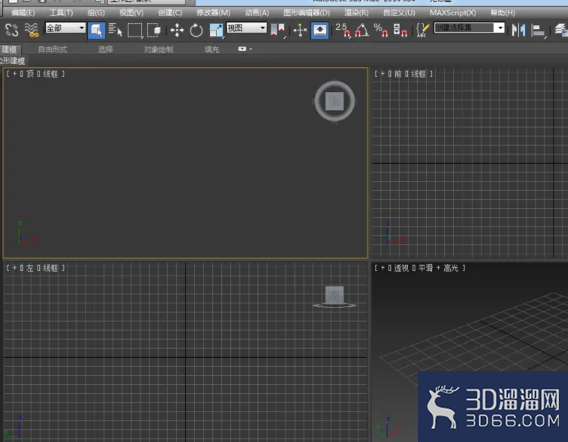Click the ViewCube in the 顶 viewport
The width and height of the screenshot is (568, 442).
pyautogui.click(x=334, y=101)
